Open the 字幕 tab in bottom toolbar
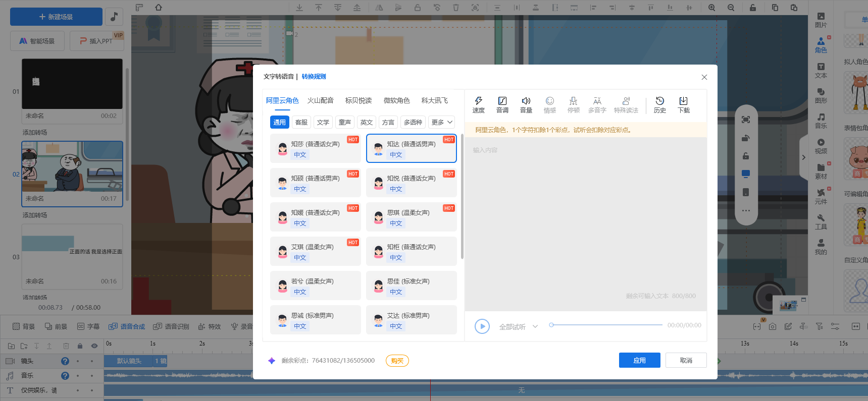The image size is (868, 401). tap(88, 326)
